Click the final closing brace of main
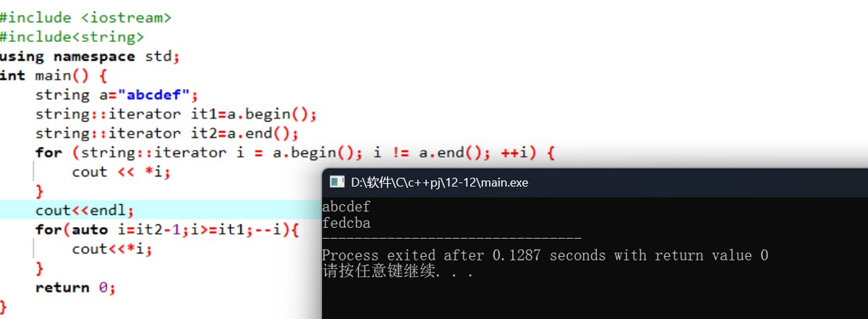The image size is (868, 319). pyautogui.click(x=4, y=307)
